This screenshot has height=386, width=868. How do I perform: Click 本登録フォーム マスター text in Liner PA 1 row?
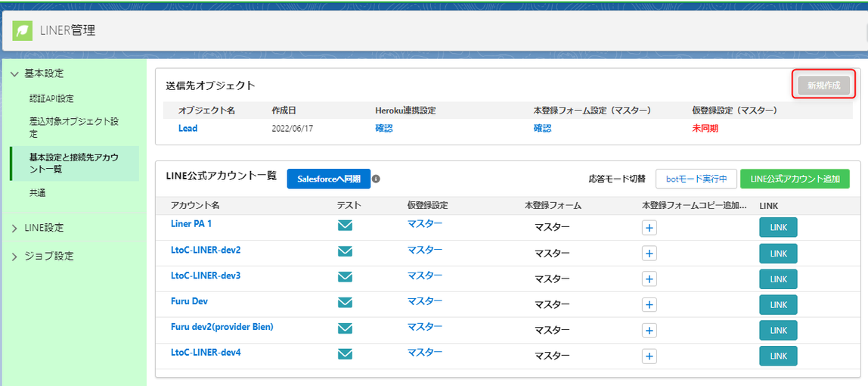tap(552, 228)
